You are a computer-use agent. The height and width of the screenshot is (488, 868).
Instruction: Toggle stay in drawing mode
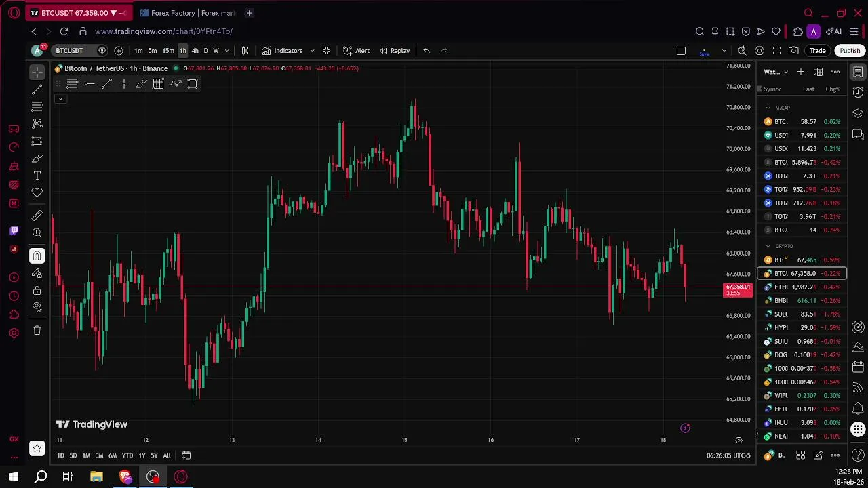point(37,273)
